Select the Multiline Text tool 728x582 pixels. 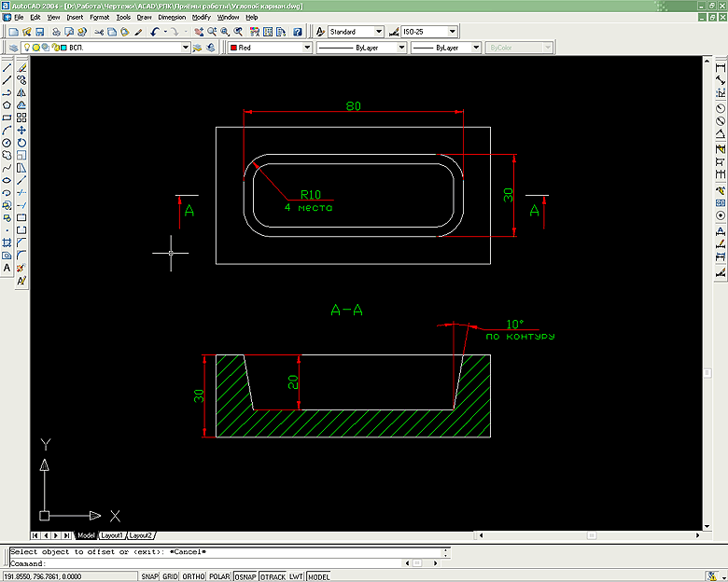[x=7, y=268]
